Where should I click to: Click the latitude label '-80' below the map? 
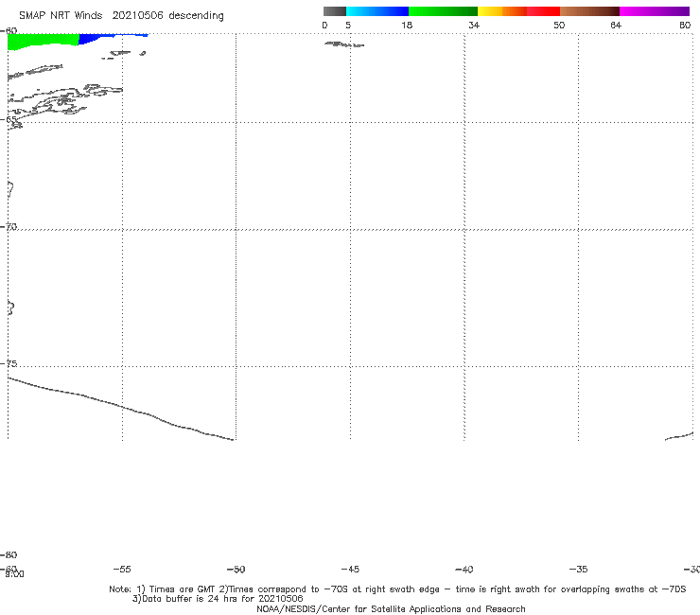[x=9, y=554]
